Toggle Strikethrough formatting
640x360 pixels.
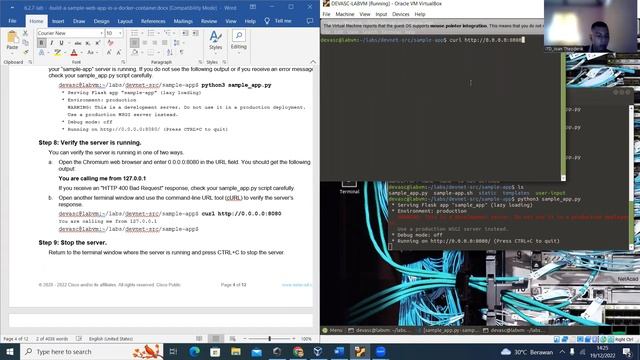point(78,42)
